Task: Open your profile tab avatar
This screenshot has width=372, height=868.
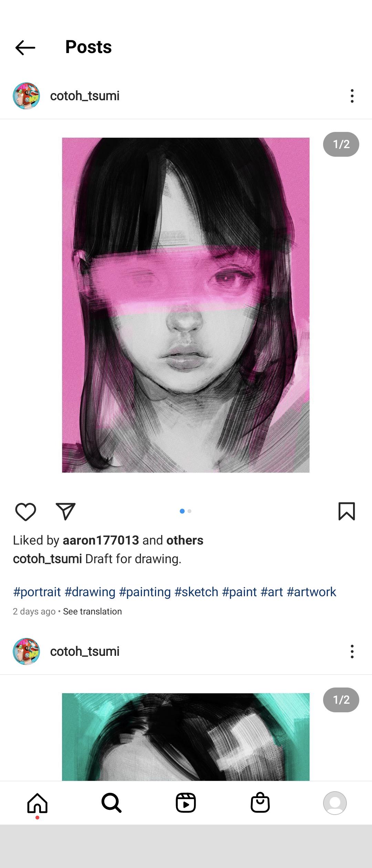Action: (334, 803)
